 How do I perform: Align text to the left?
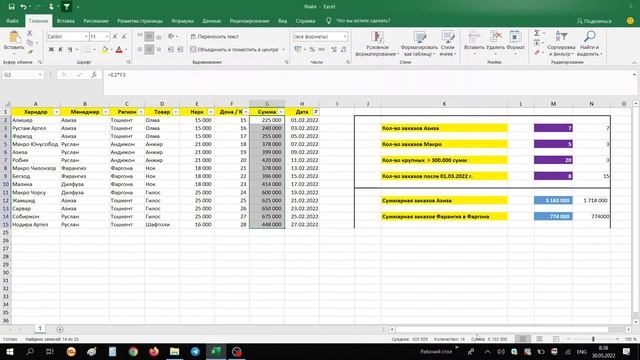tap(140, 49)
